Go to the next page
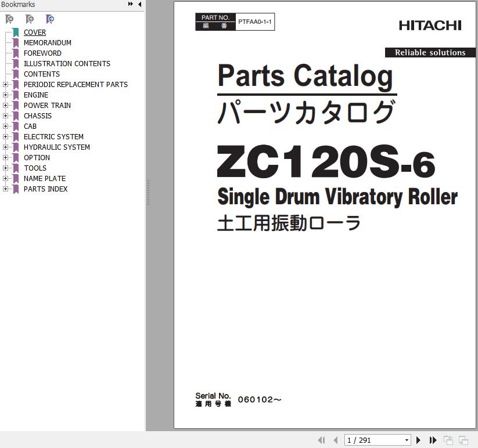 (418, 440)
